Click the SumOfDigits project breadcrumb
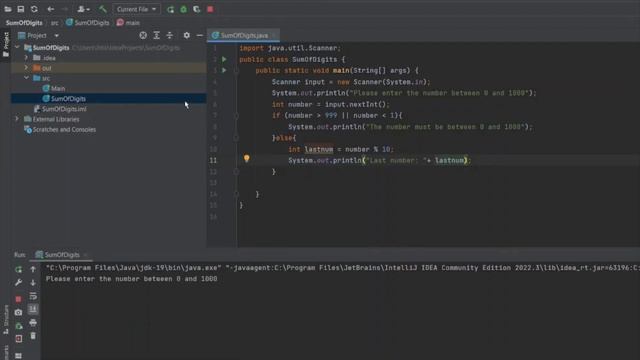 (24, 23)
